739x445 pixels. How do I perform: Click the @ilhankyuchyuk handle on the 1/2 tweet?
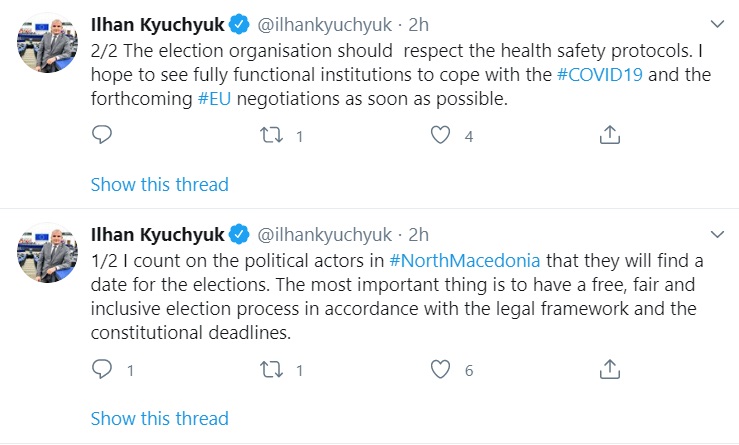tap(325, 235)
